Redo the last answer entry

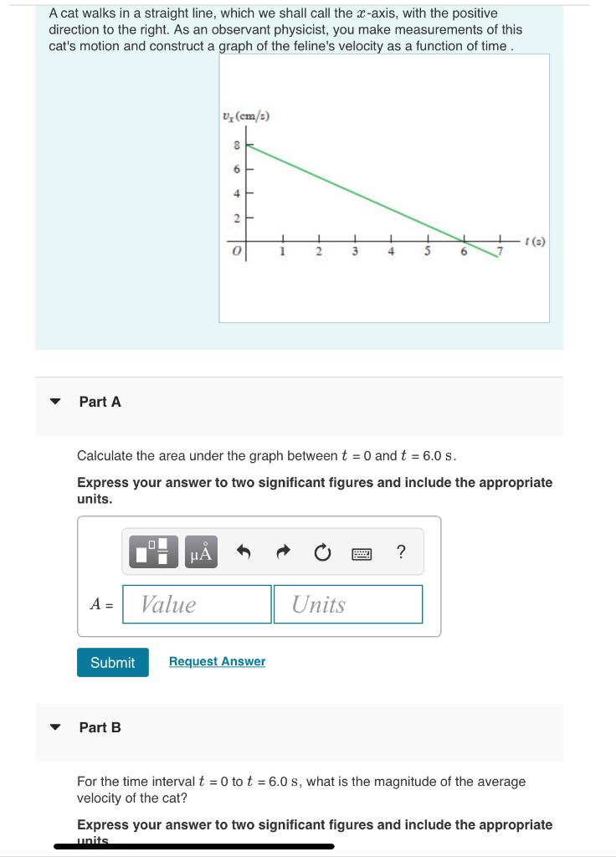click(x=282, y=551)
